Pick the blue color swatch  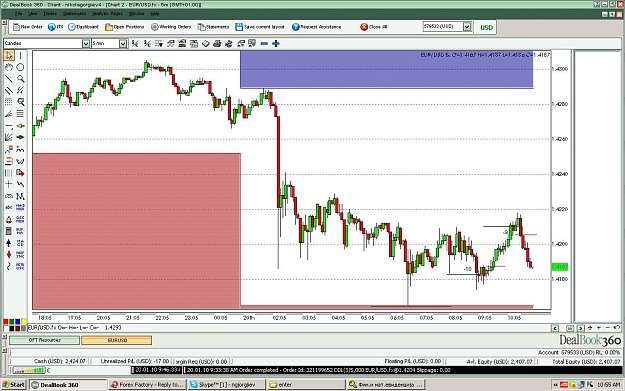pyautogui.click(x=18, y=322)
